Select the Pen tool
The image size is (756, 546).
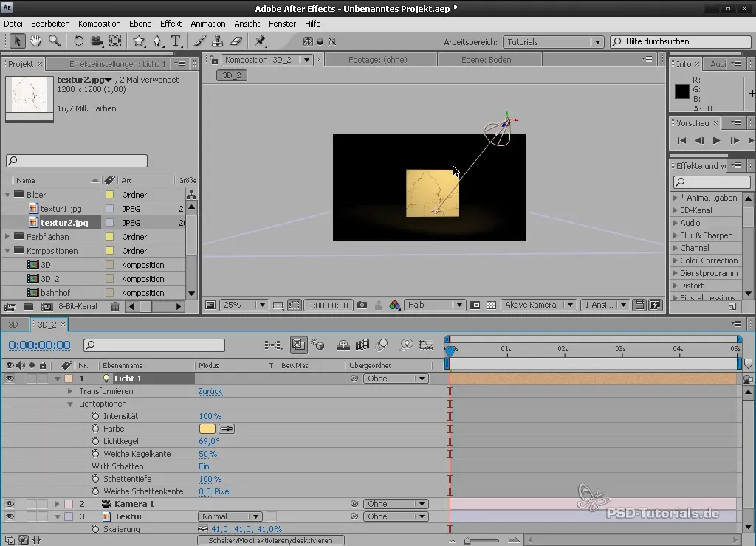coord(158,41)
